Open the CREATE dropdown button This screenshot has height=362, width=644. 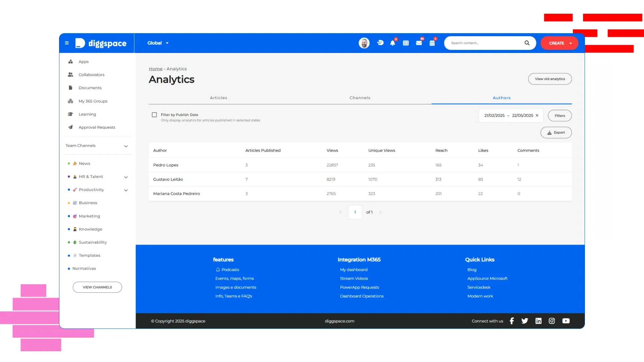559,43
